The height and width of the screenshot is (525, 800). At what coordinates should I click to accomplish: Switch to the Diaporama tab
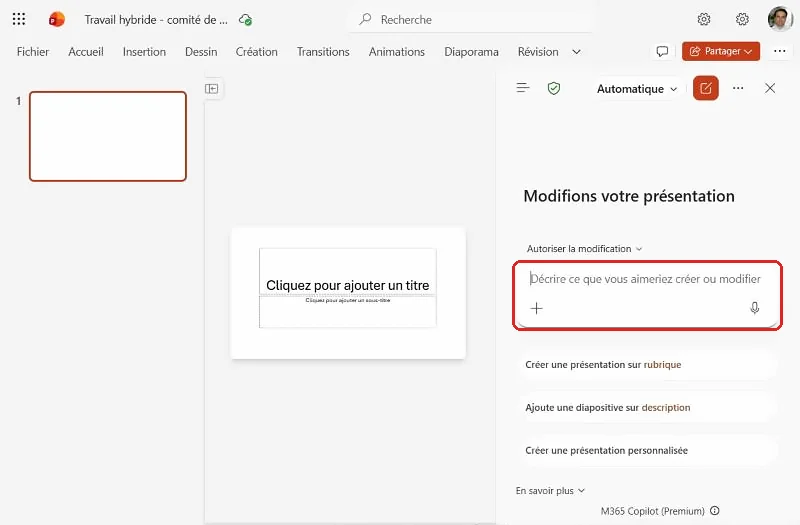(471, 52)
